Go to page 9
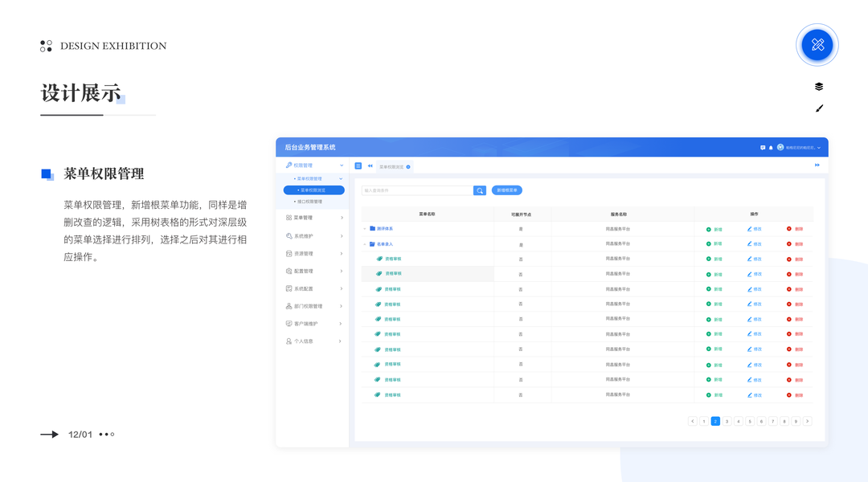This screenshot has height=482, width=868. click(x=796, y=422)
